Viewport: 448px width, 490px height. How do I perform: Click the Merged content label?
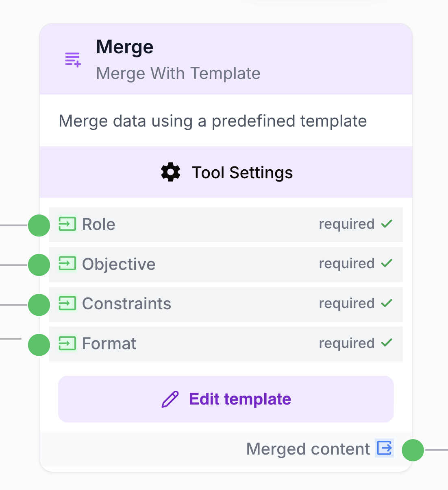(308, 448)
